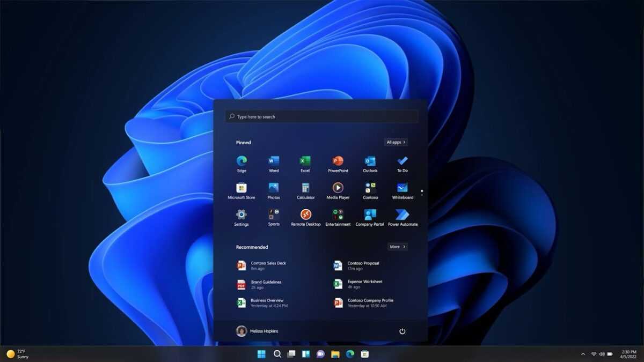
Task: Click the Start menu search field
Action: click(x=321, y=116)
